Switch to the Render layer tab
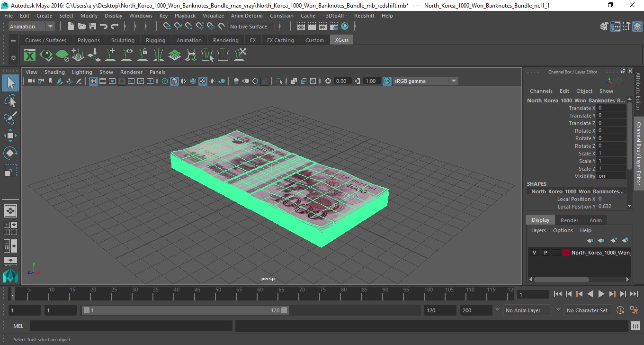 click(x=569, y=220)
